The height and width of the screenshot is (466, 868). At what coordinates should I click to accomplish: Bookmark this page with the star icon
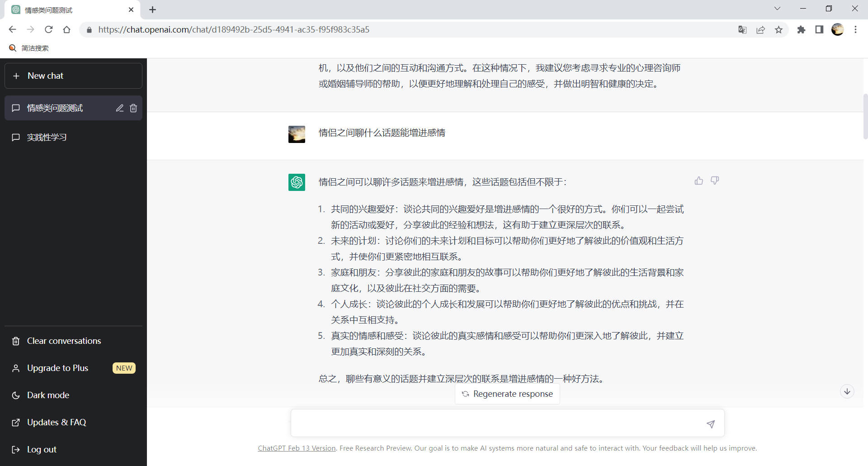(x=778, y=30)
